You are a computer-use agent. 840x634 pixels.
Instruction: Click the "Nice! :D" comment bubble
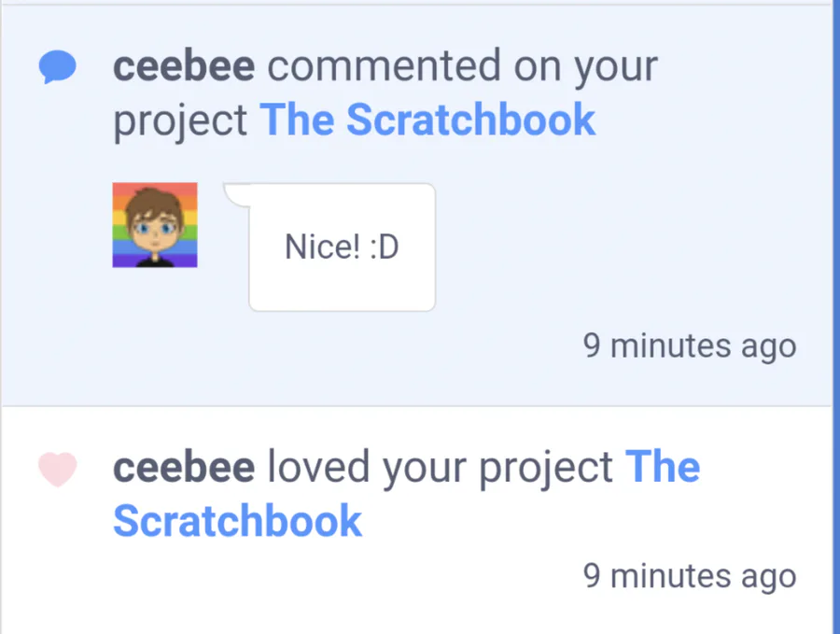342,247
